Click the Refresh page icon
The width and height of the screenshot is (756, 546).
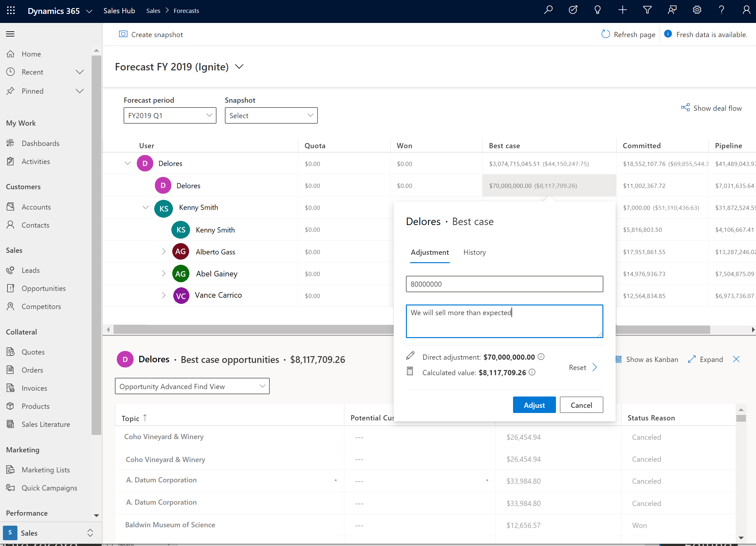[606, 34]
